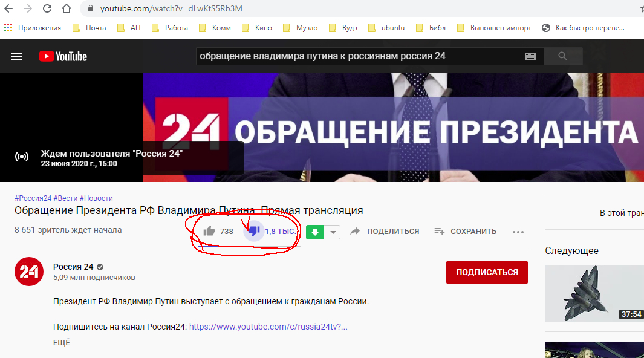This screenshot has width=644, height=358.
Task: Open the Выполнен импорт bookmark folder
Action: [494, 27]
